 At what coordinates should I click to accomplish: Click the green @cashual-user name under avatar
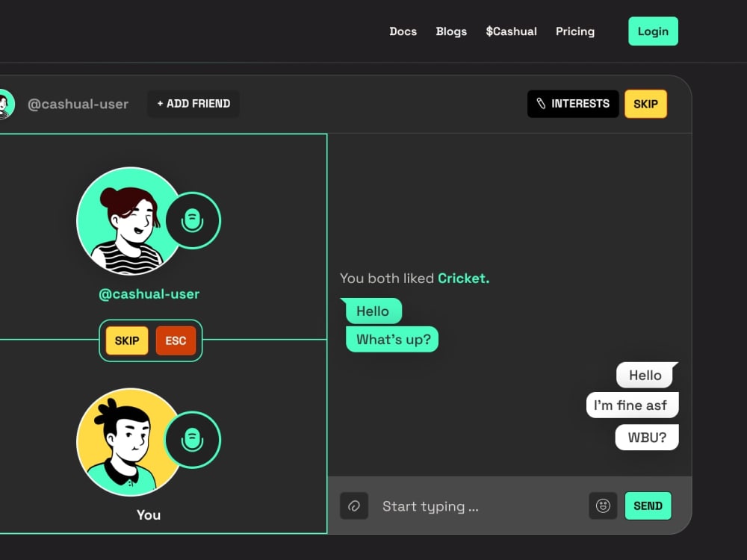[x=149, y=293]
